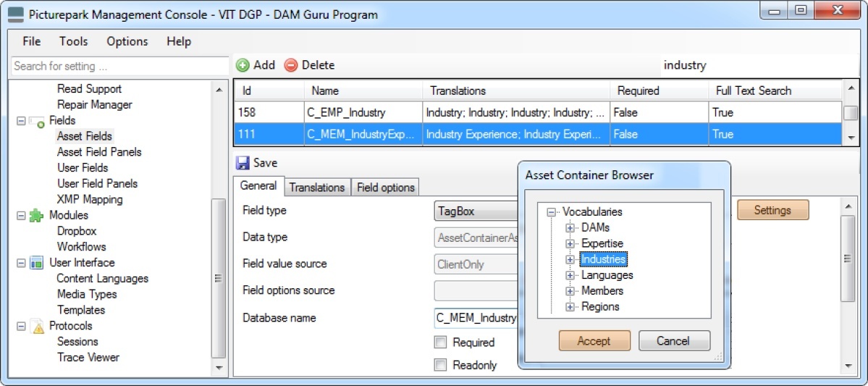This screenshot has height=386, width=868.
Task: Click the Protocols warning icon
Action: coord(36,326)
